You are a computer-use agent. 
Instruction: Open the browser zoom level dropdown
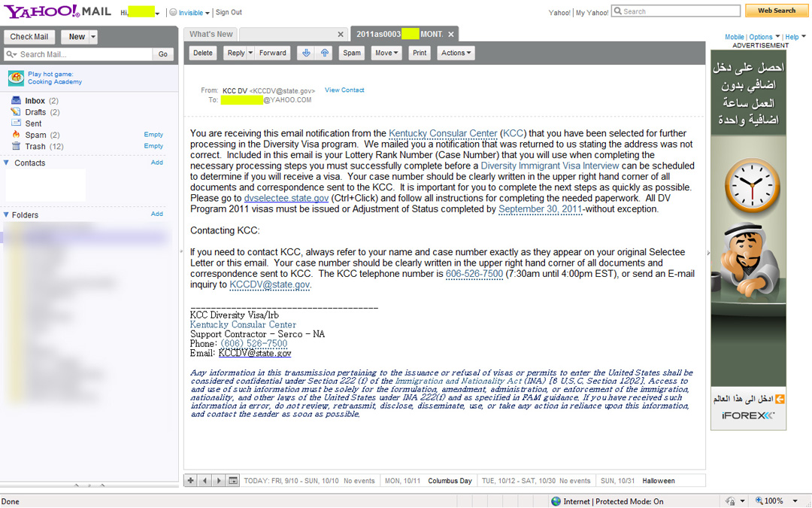click(795, 501)
